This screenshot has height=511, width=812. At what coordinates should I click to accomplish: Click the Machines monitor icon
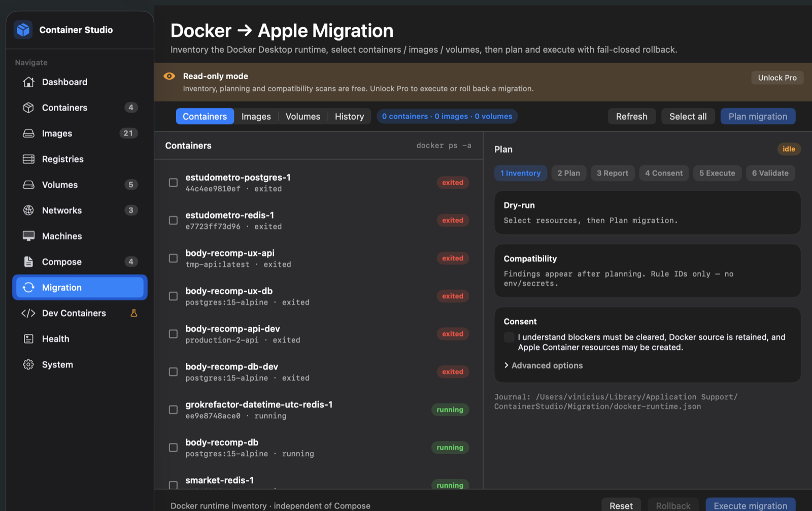[28, 236]
